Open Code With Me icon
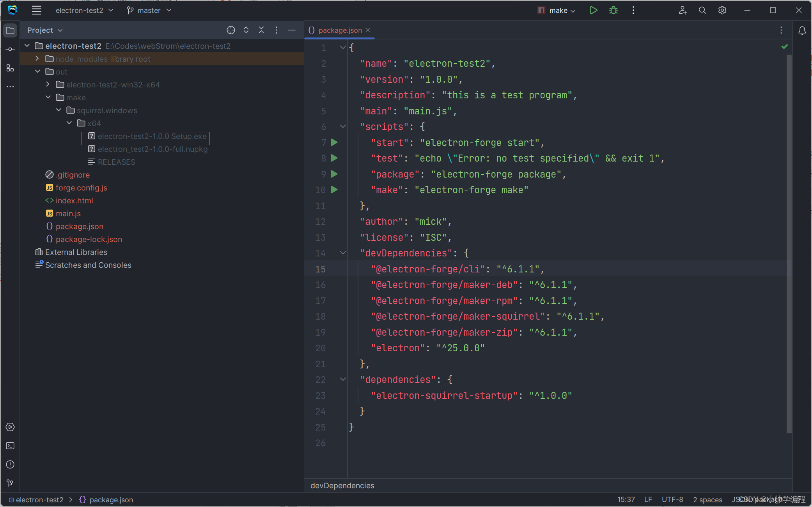 coord(683,11)
